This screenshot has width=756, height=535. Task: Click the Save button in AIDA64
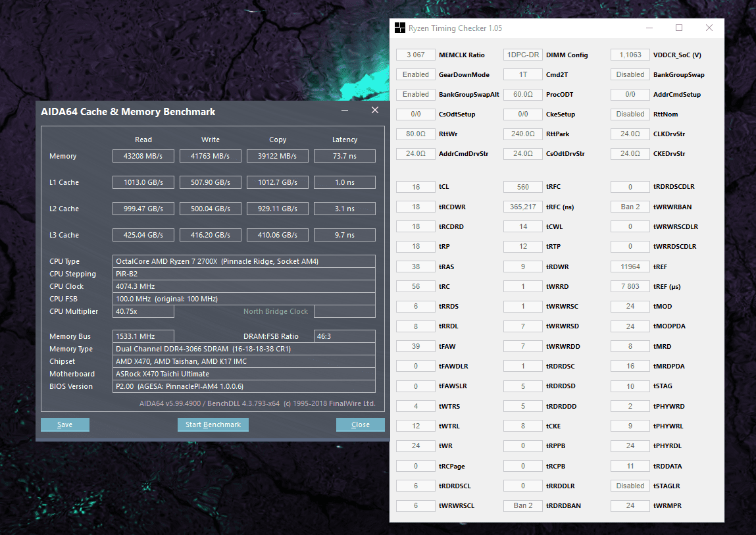click(65, 424)
